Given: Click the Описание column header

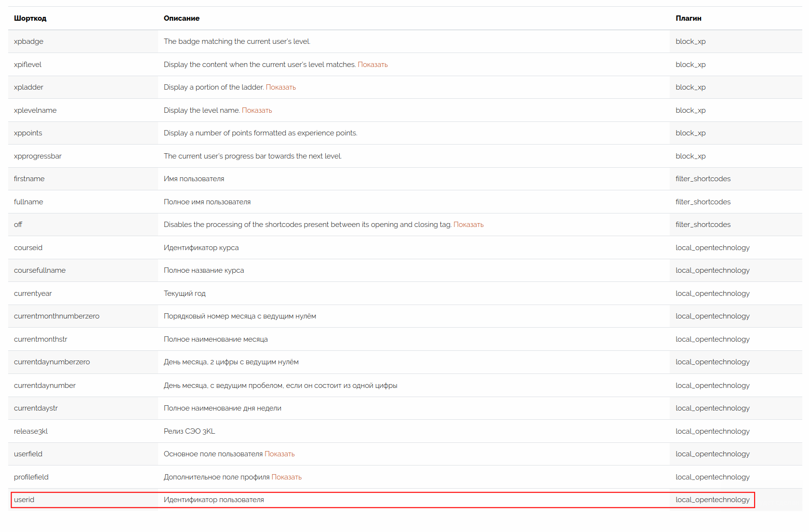Looking at the screenshot, I should (182, 18).
